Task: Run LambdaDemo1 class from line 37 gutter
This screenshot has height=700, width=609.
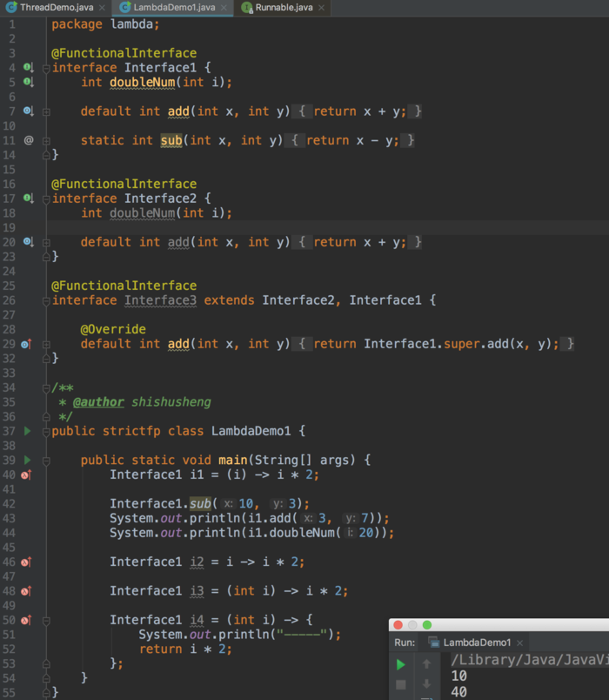Action: (27, 431)
